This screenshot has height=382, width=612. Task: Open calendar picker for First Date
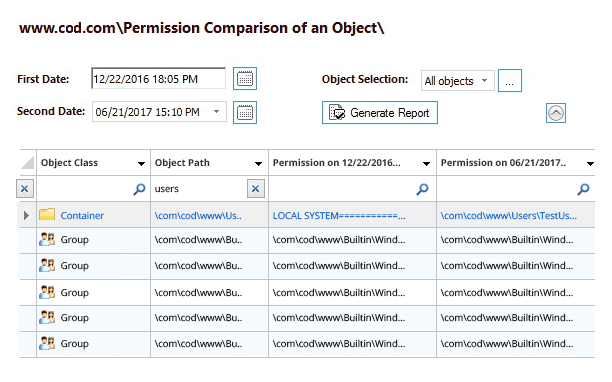pos(245,79)
